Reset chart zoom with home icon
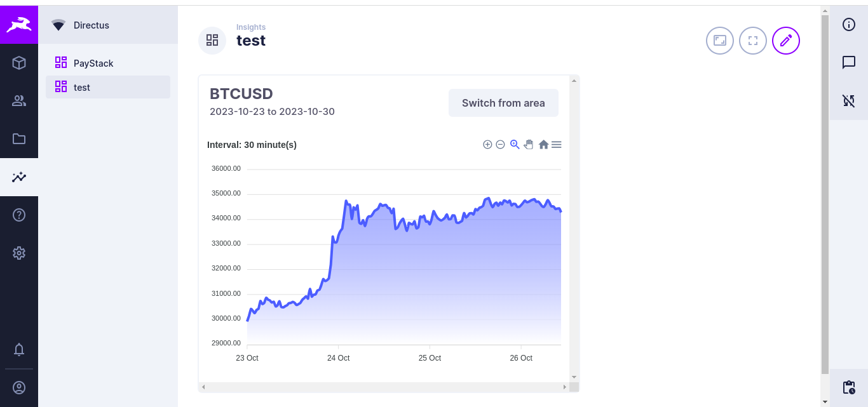The height and width of the screenshot is (407, 868). tap(543, 145)
